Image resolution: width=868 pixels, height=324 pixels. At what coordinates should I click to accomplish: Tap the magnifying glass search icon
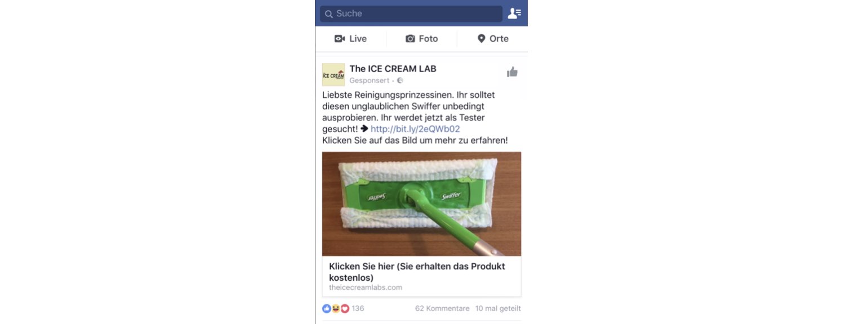tap(329, 14)
